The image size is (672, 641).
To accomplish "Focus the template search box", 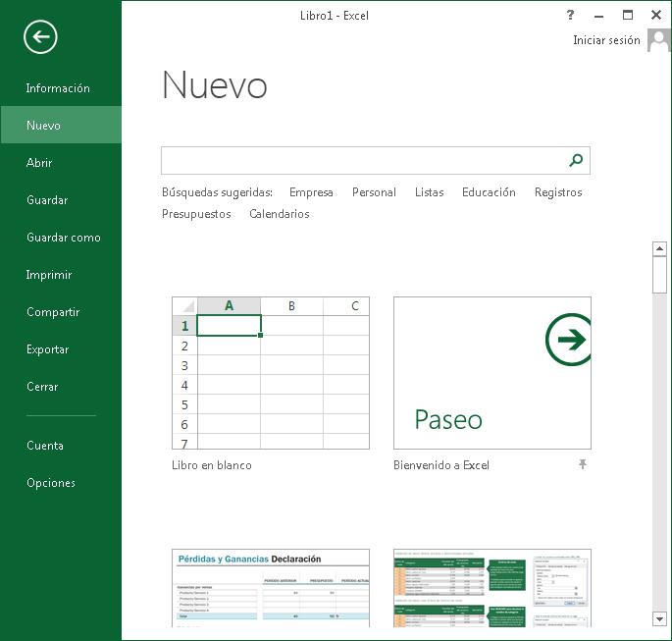I will tap(376, 160).
